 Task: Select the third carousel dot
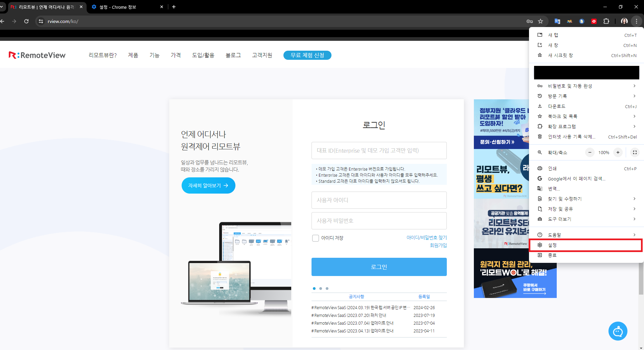(327, 289)
